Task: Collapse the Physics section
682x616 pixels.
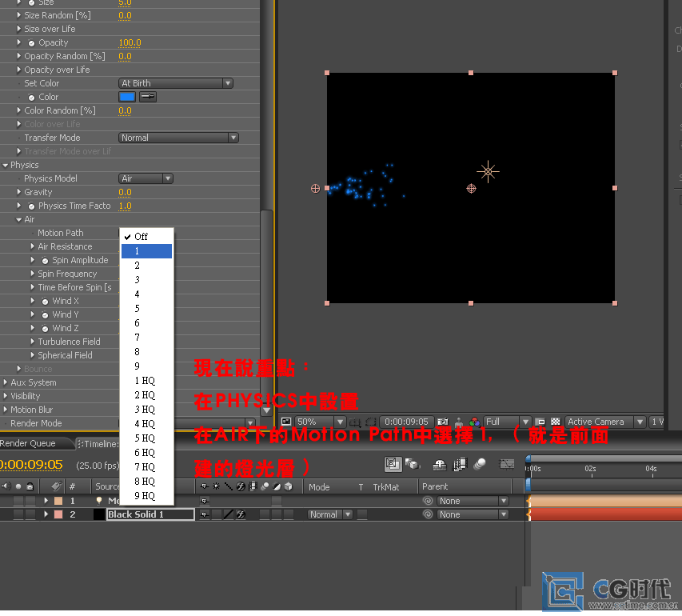Action: pos(6,165)
